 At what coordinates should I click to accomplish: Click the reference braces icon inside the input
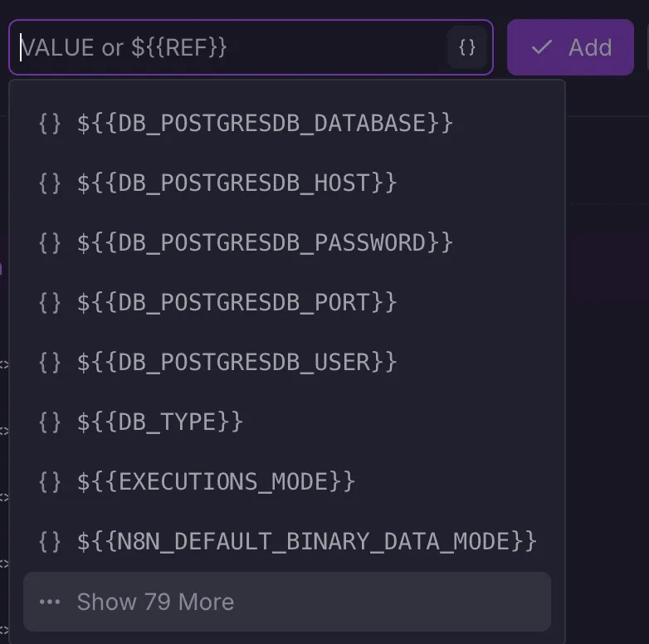467,47
